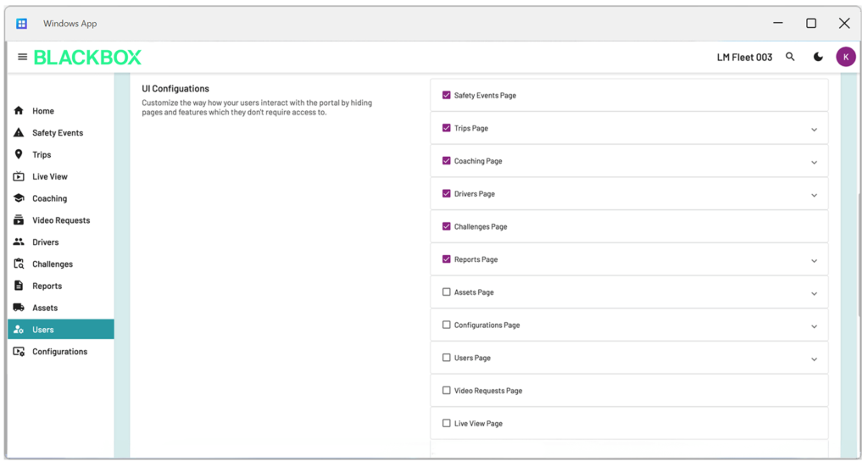Uncheck the Safety Events Page checkbox
Image resolution: width=868 pixels, height=467 pixels.
tap(446, 95)
